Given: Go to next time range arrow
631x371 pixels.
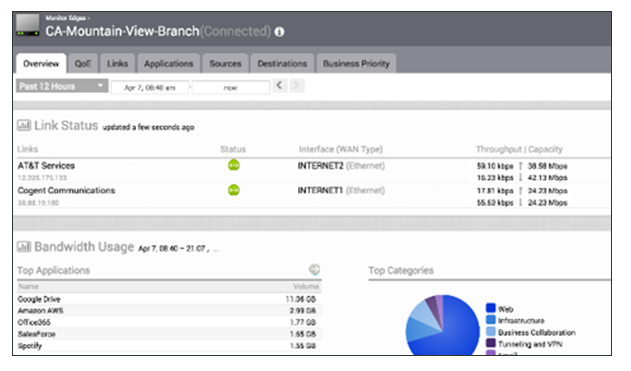Looking at the screenshot, I should coord(297,85).
